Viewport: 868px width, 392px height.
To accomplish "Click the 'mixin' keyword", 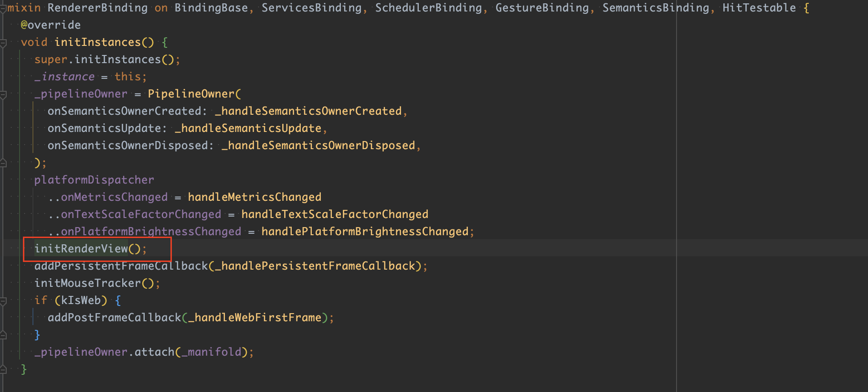I will click(24, 8).
